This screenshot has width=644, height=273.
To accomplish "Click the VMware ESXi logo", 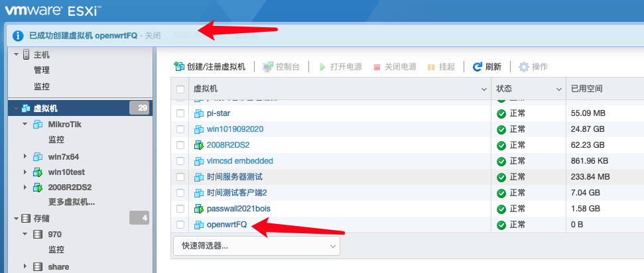I will (x=53, y=10).
